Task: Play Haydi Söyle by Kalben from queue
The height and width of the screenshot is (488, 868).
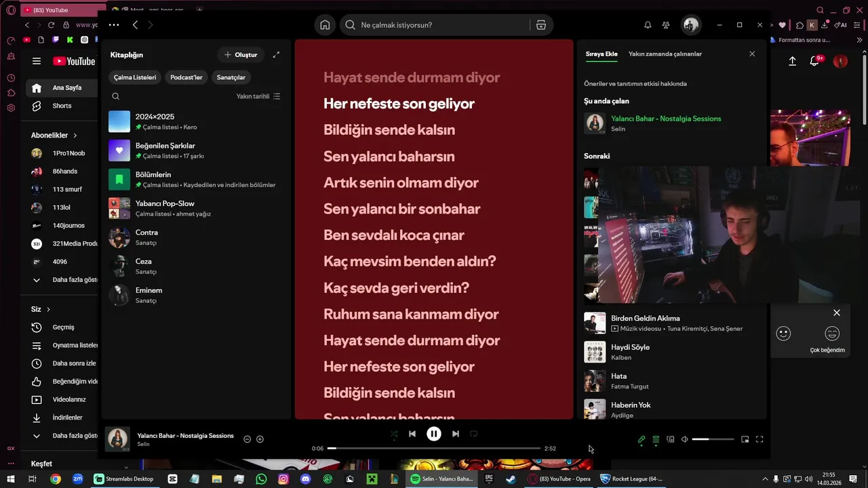Action: point(671,352)
